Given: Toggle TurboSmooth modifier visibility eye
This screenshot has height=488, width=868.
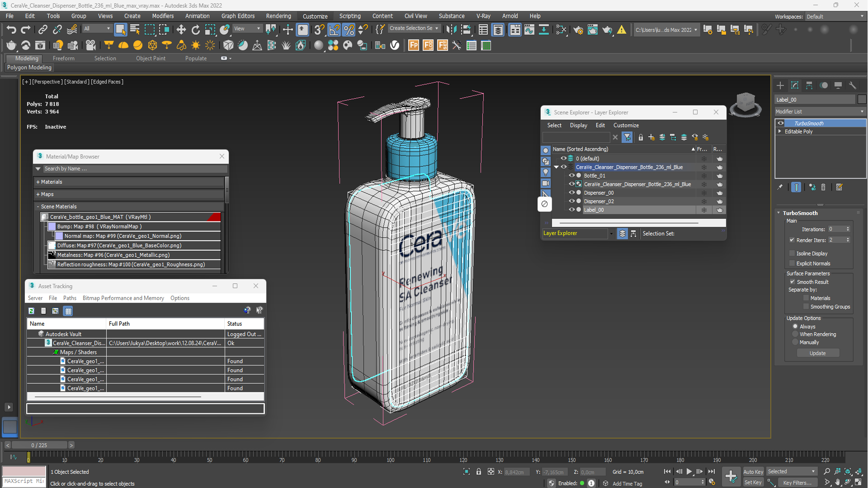Looking at the screenshot, I should tap(781, 123).
